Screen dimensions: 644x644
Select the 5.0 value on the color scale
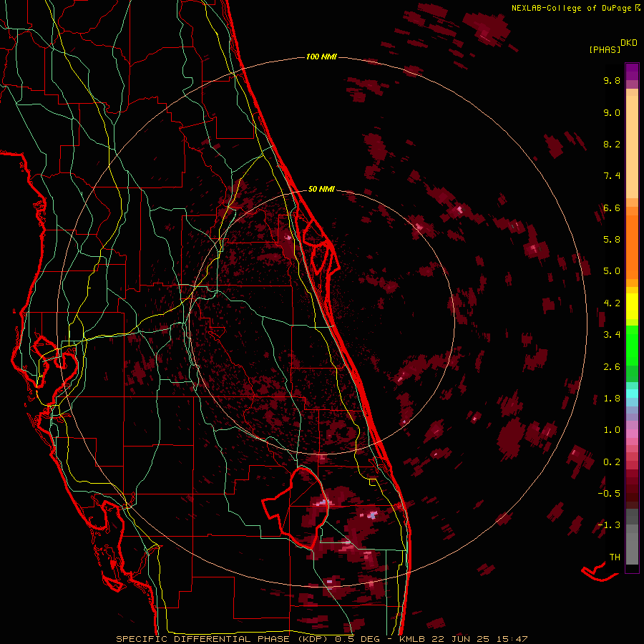[x=612, y=271]
